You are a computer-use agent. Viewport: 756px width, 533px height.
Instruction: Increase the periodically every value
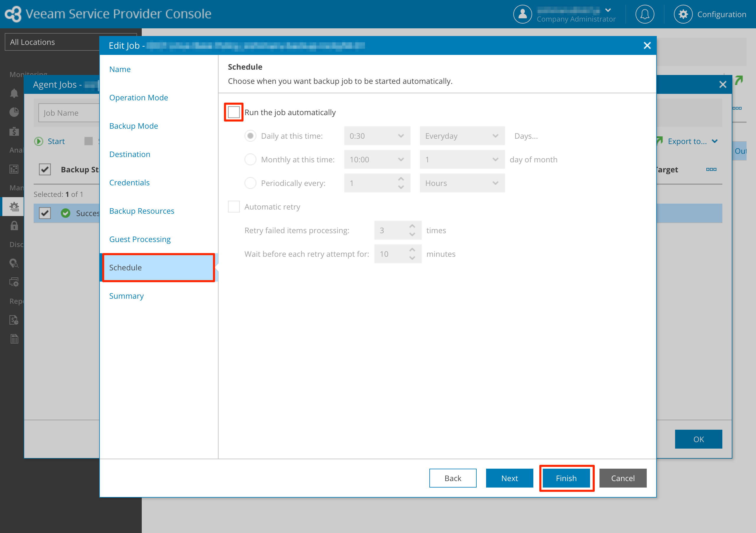tap(401, 179)
